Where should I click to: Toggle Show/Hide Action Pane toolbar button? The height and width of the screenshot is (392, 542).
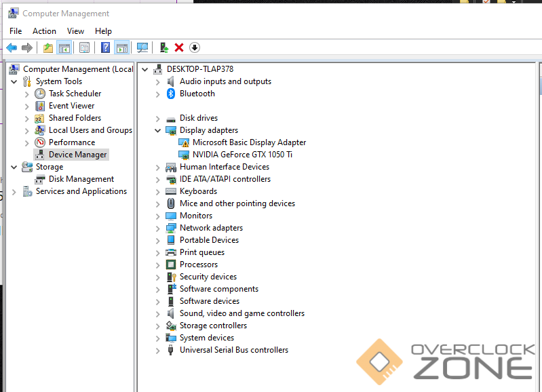click(x=122, y=47)
